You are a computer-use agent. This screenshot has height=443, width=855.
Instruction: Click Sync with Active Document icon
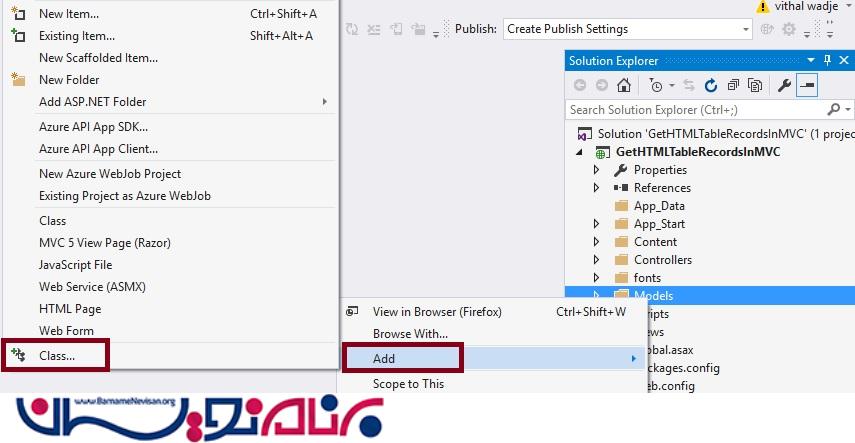[689, 85]
